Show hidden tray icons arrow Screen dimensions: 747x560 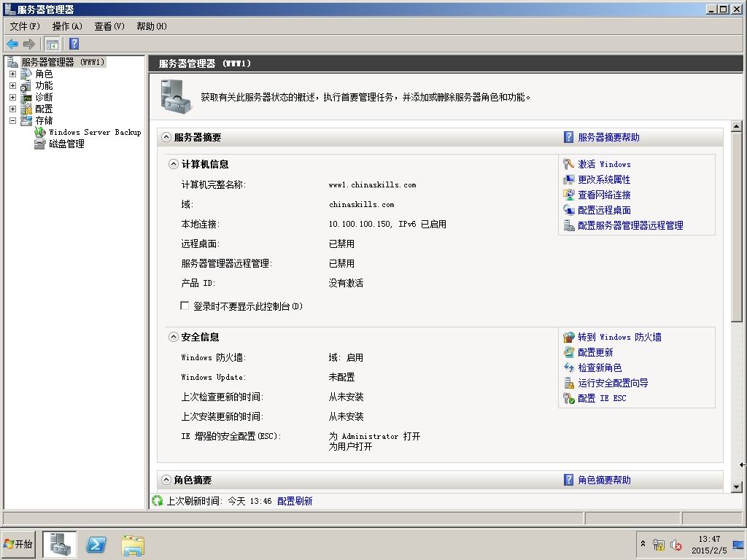[x=643, y=543]
